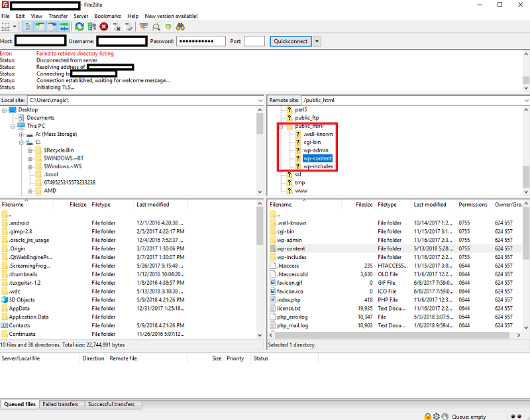530x420 pixels.
Task: Collapse the C: drive tree node
Action: pyautogui.click(x=21, y=142)
